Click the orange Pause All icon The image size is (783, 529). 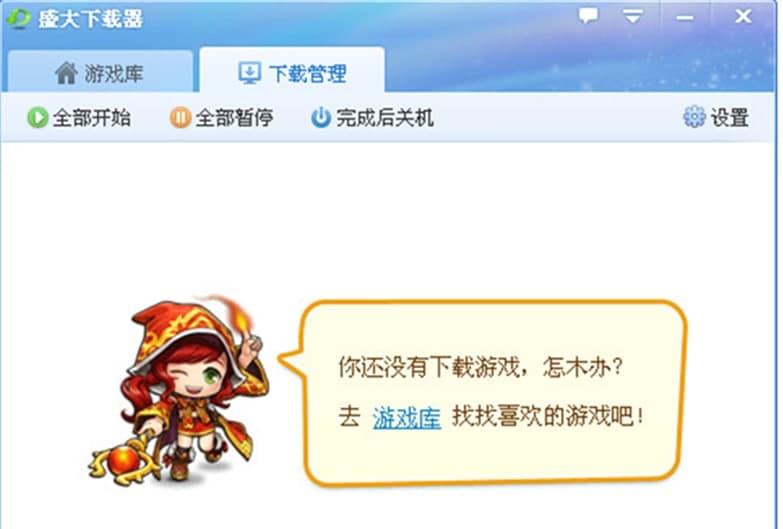[x=180, y=118]
